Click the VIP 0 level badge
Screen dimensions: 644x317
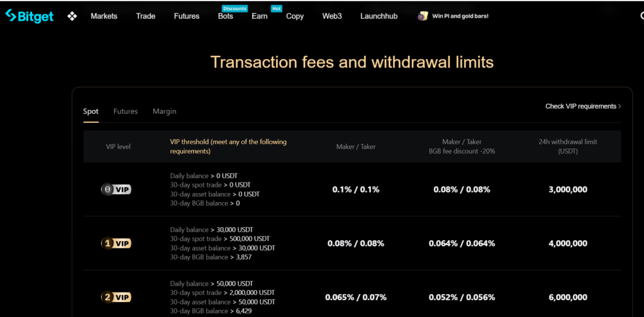point(116,189)
